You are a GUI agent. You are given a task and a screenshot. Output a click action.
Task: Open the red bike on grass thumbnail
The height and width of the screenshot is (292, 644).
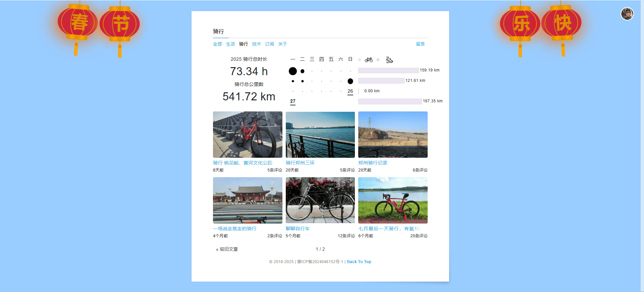click(393, 200)
